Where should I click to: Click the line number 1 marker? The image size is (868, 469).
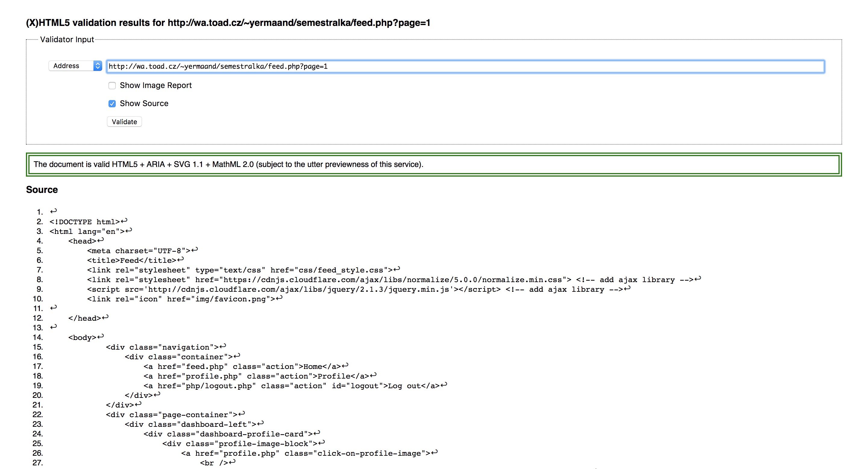pos(40,212)
